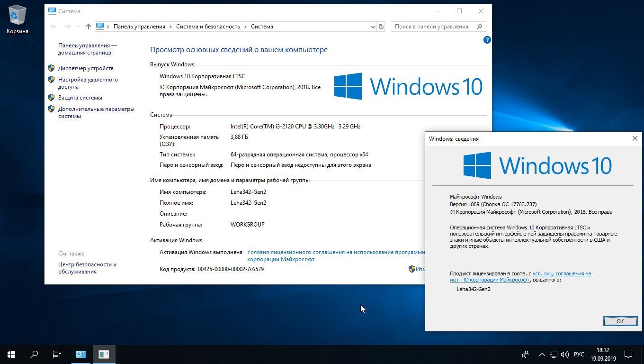Image resolution: width=644 pixels, height=364 pixels.
Task: Open the Windows Start menu
Action: (11, 354)
